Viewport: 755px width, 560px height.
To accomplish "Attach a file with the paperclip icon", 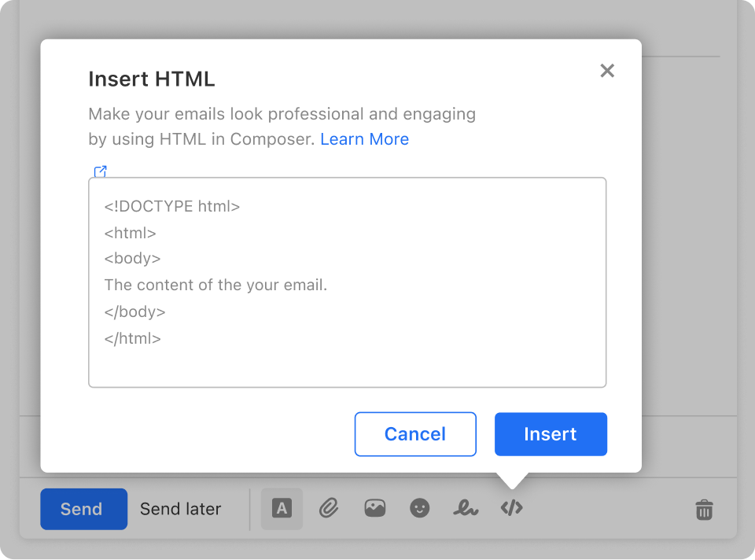I will coord(330,508).
